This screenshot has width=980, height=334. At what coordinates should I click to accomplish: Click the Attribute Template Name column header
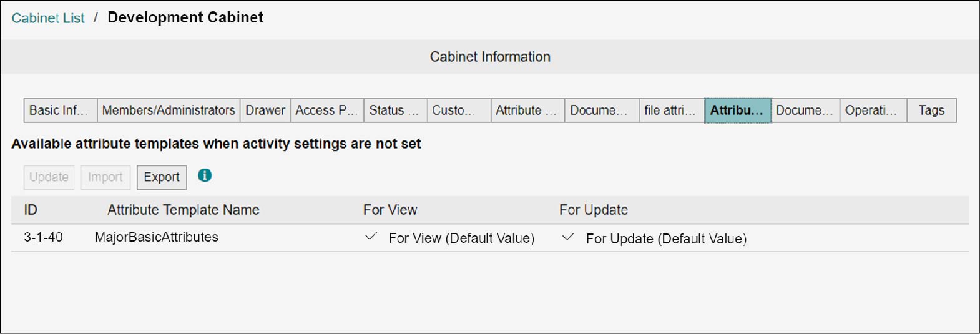pyautogui.click(x=184, y=210)
